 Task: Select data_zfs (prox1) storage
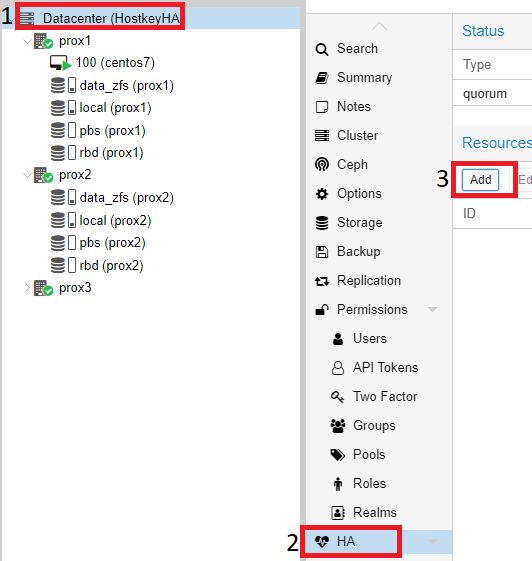click(112, 86)
